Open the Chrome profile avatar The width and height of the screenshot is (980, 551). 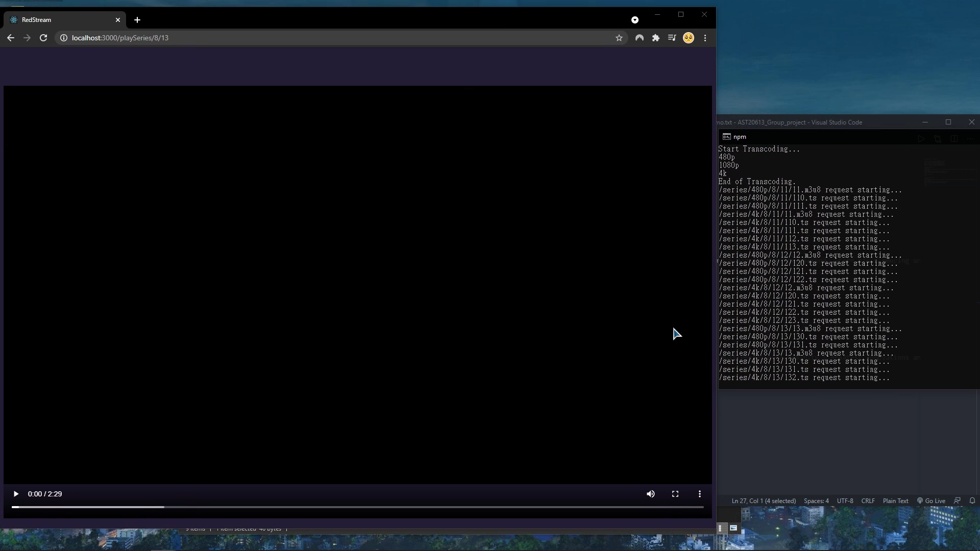pyautogui.click(x=688, y=38)
